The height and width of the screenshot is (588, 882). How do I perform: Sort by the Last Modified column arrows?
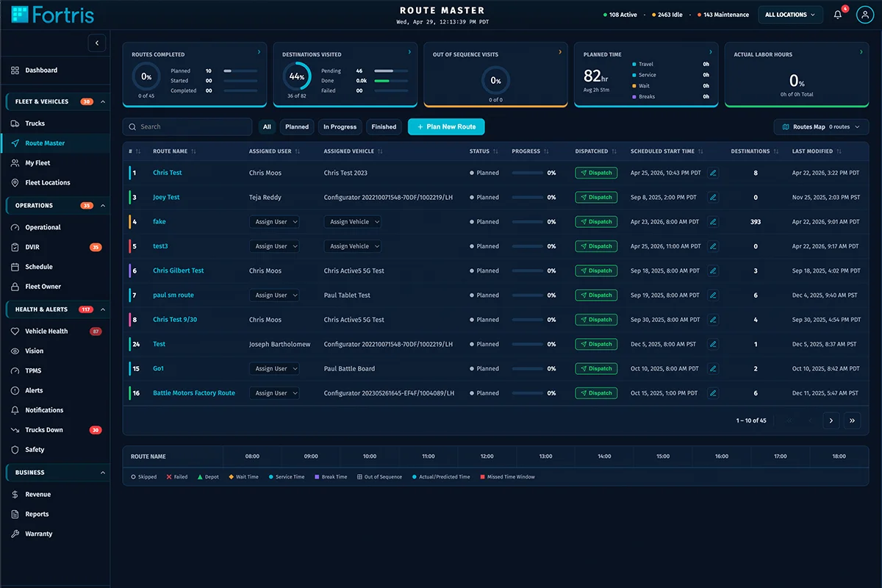[x=839, y=151]
